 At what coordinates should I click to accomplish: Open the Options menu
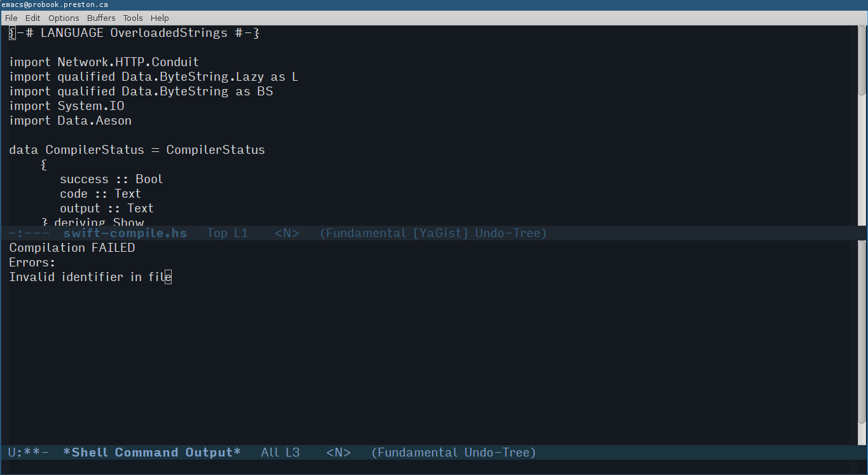(64, 18)
